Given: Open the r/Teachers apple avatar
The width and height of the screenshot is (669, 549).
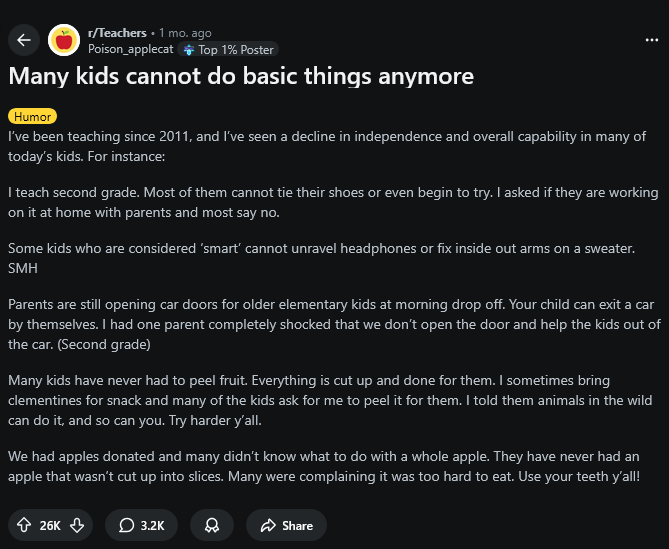Looking at the screenshot, I should (x=64, y=40).
